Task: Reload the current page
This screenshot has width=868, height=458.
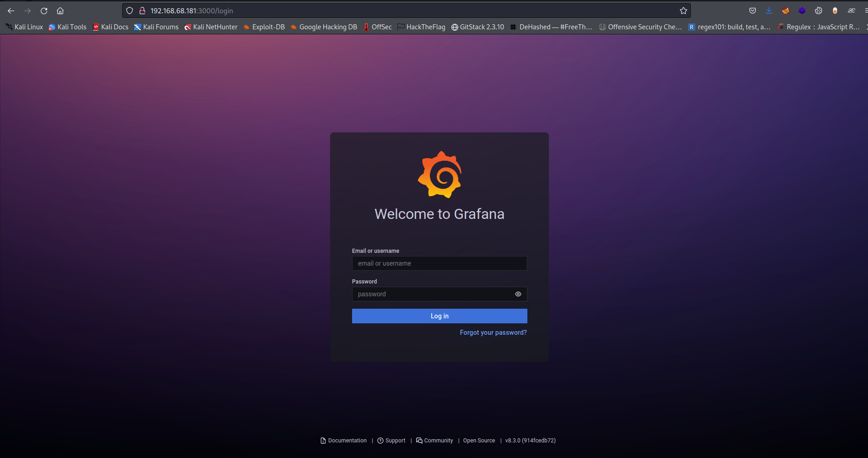Action: click(x=44, y=11)
